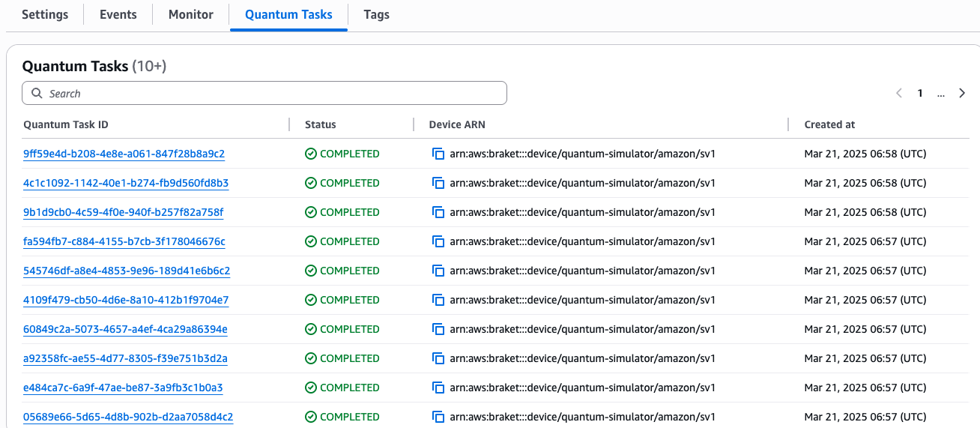Copy device ARN for task 9b1d9cb0

click(438, 212)
